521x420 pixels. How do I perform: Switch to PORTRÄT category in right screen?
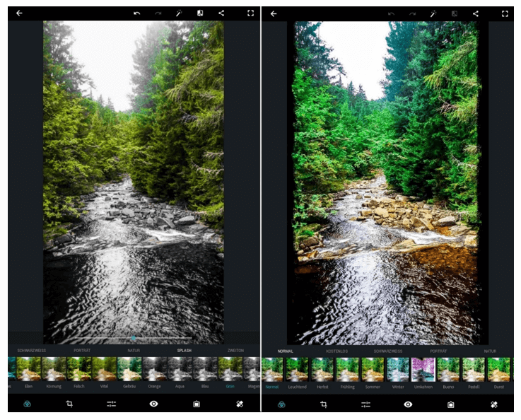(x=438, y=351)
